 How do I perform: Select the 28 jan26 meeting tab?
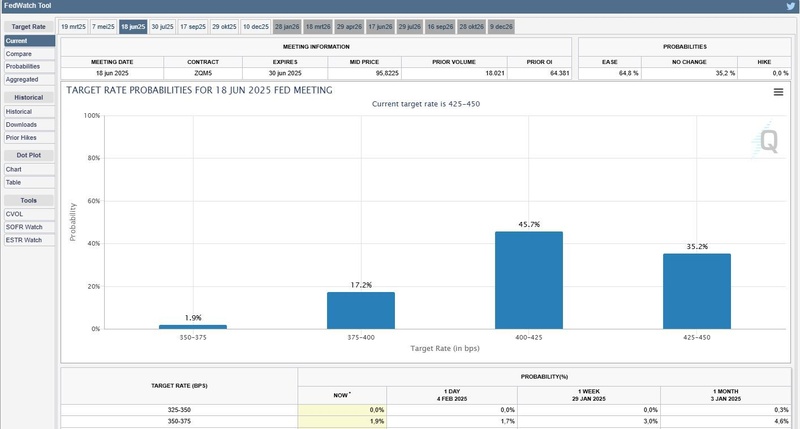click(287, 27)
